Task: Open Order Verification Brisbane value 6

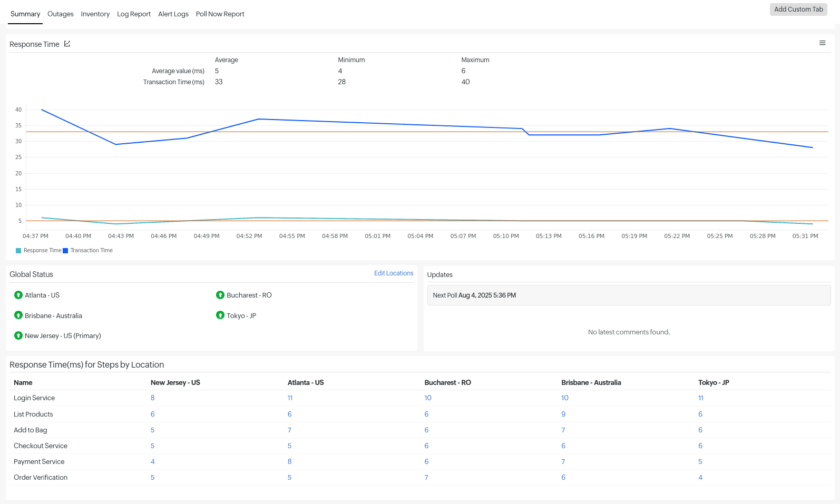Action: coord(563,477)
